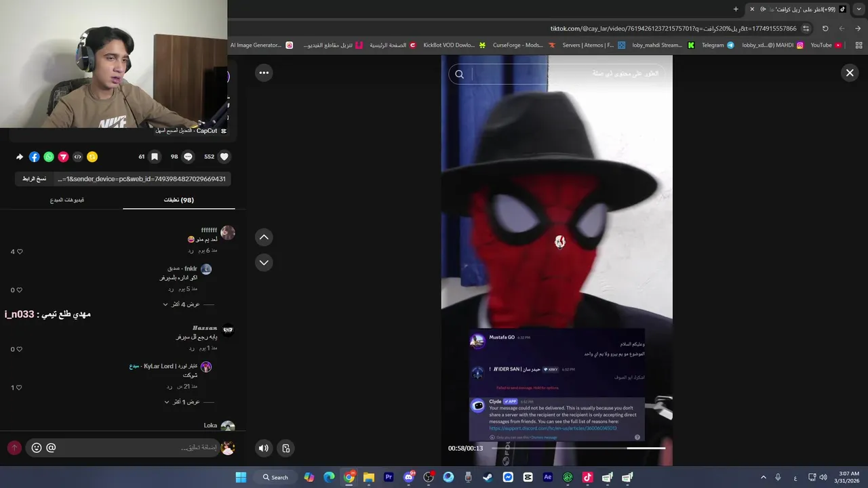Open Discord from the taskbar
Screen dimensions: 868x488
point(409,477)
